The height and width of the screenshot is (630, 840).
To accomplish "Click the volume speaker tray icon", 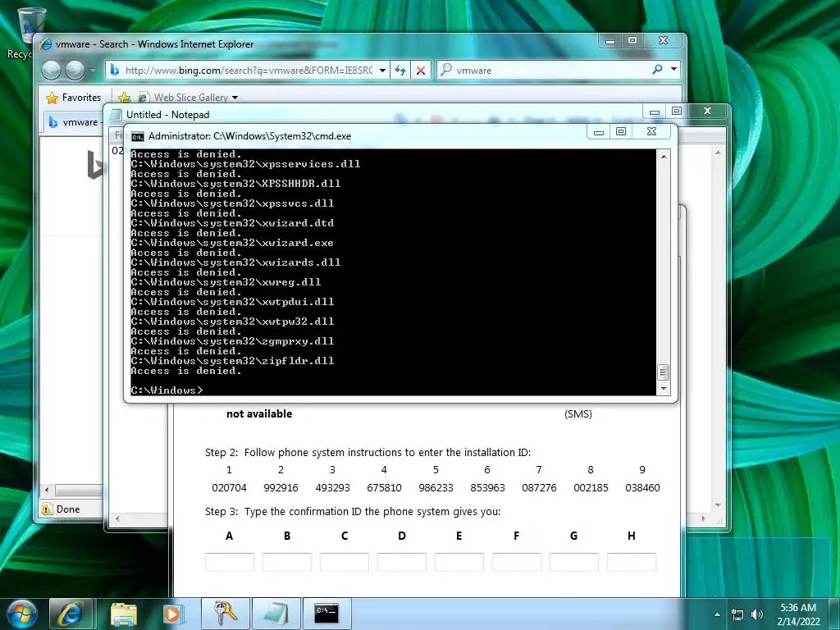I will tap(757, 614).
